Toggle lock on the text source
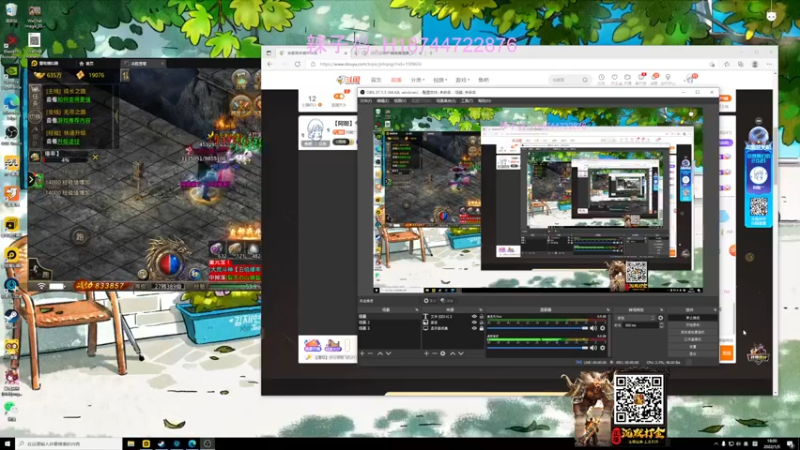The image size is (800, 450). pyautogui.click(x=482, y=316)
